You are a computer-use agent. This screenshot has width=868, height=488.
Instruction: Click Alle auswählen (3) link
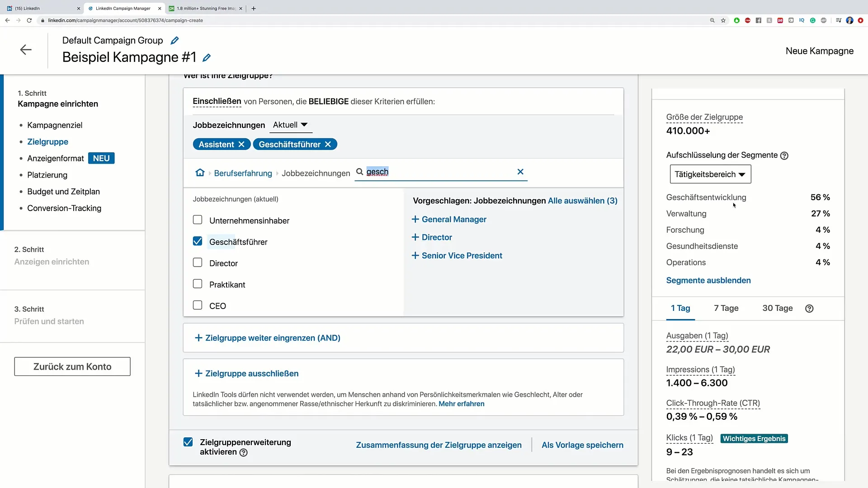coord(582,201)
